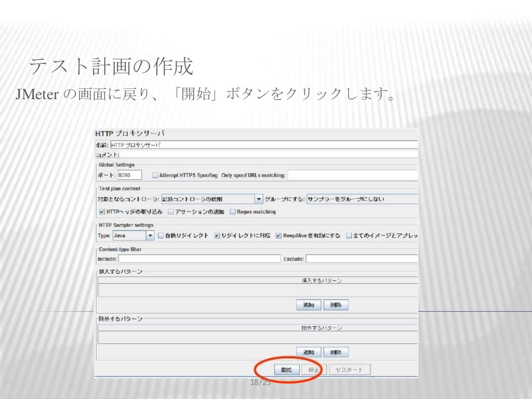Image resolution: width=532 pixels, height=399 pixels.
Task: Click the HTTP プロキシサーバ title text
Action: tap(130, 134)
